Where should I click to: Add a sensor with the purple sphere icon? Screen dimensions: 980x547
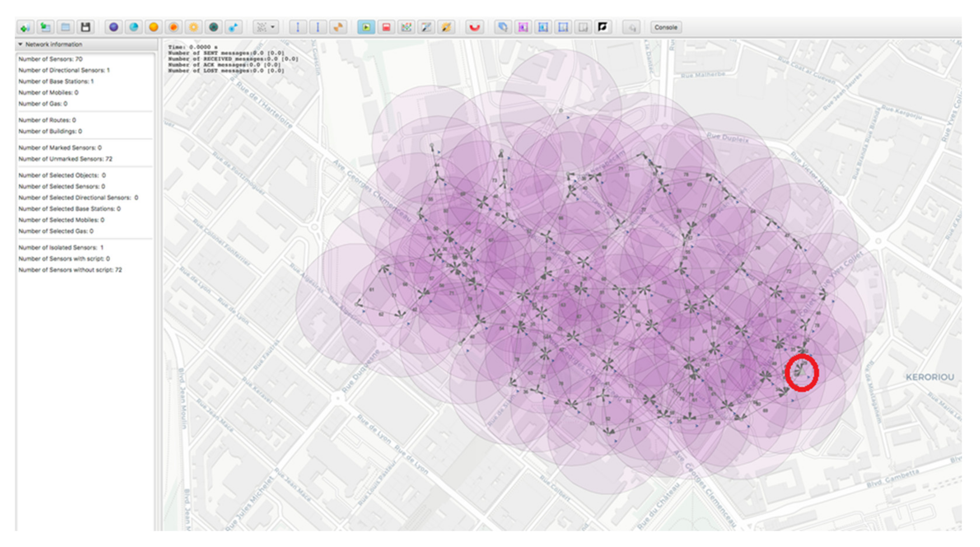pyautogui.click(x=113, y=27)
